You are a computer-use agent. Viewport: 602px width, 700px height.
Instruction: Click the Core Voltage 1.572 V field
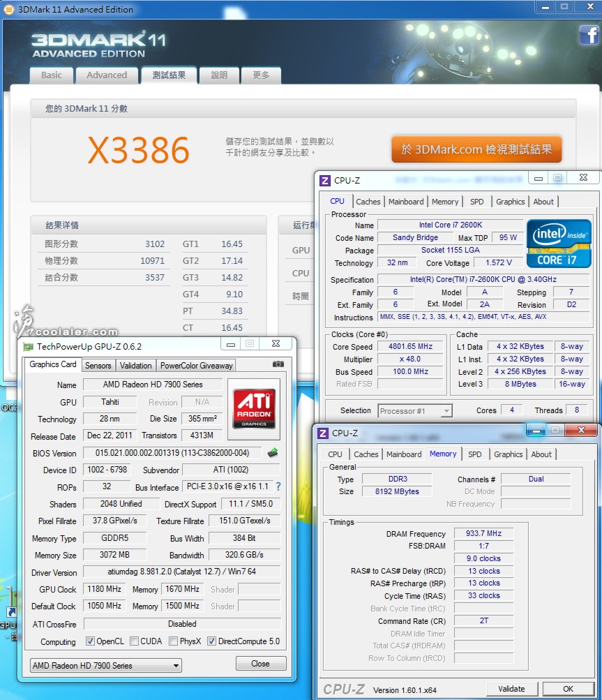click(499, 263)
